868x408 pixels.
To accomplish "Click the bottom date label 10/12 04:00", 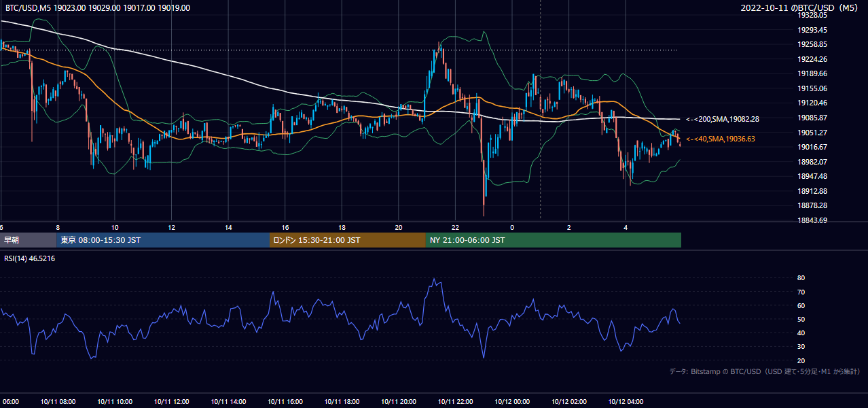I will point(626,402).
